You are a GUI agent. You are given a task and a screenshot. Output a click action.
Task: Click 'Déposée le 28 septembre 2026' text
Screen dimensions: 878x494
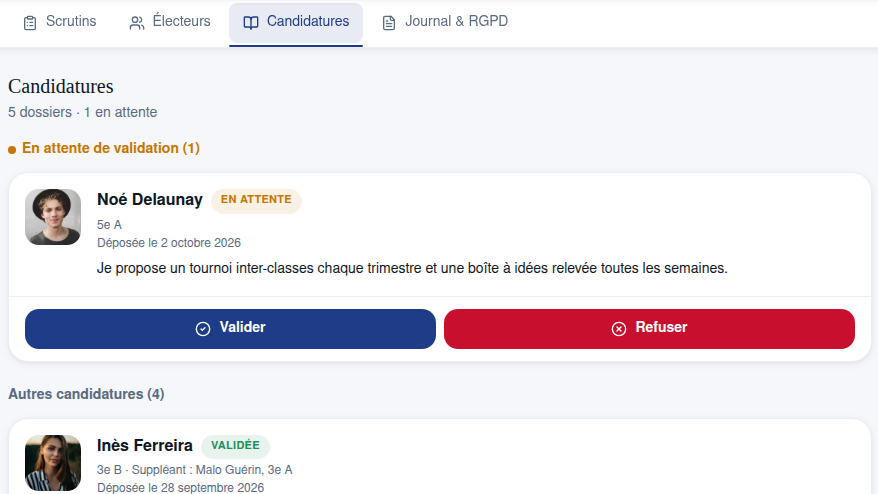180,488
